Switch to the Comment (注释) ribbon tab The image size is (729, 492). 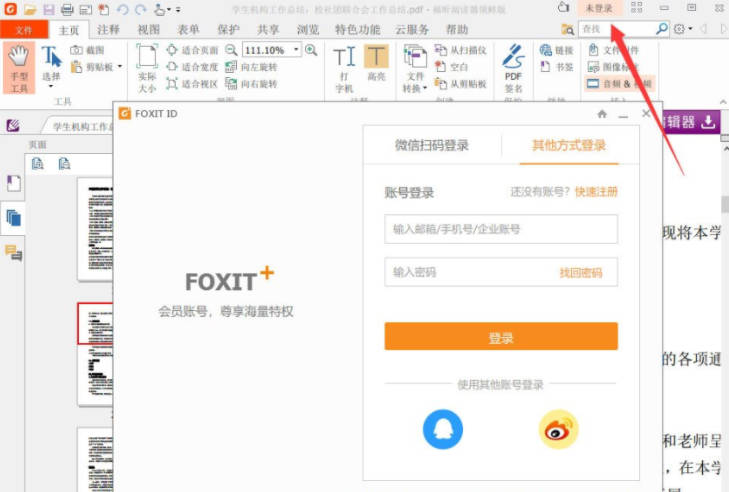[108, 30]
